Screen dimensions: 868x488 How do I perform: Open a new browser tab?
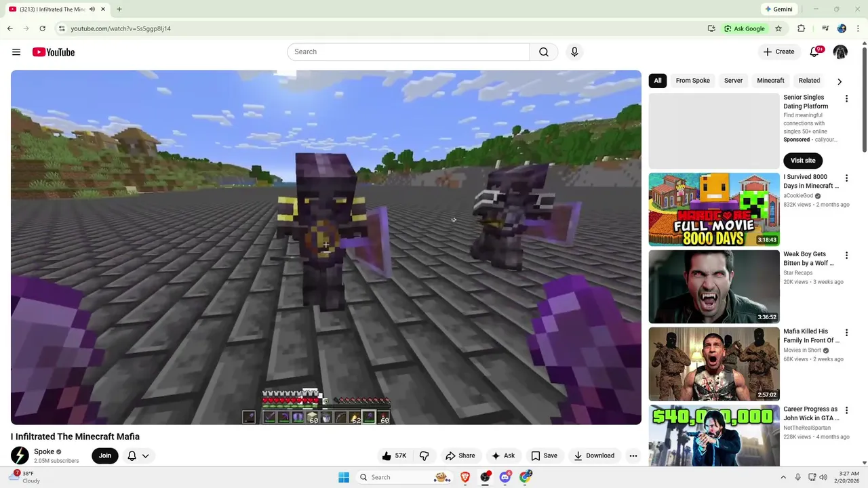[119, 9]
